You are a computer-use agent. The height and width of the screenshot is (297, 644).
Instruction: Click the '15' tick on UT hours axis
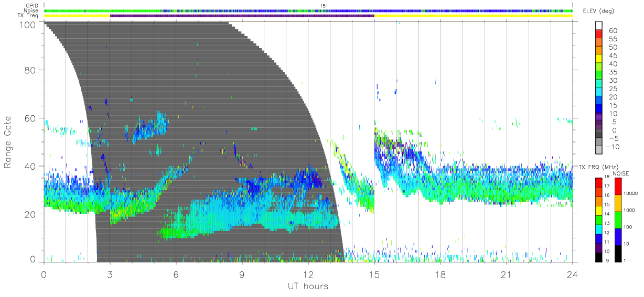(x=374, y=274)
